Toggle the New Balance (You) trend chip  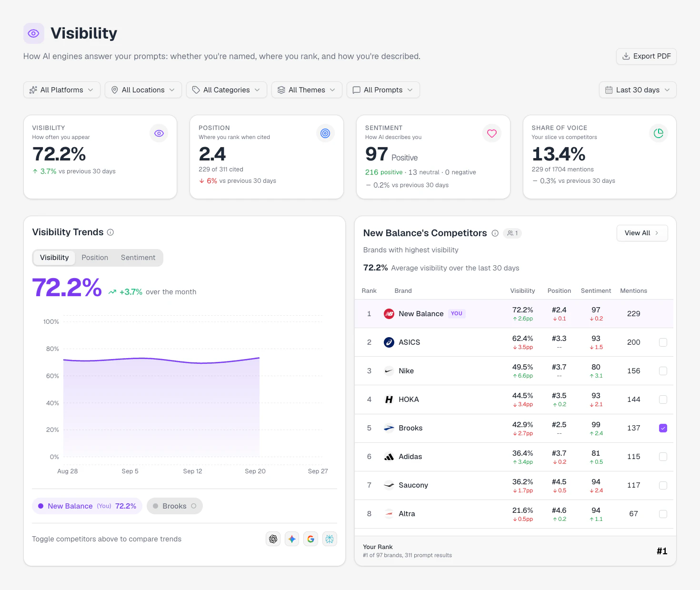point(87,506)
